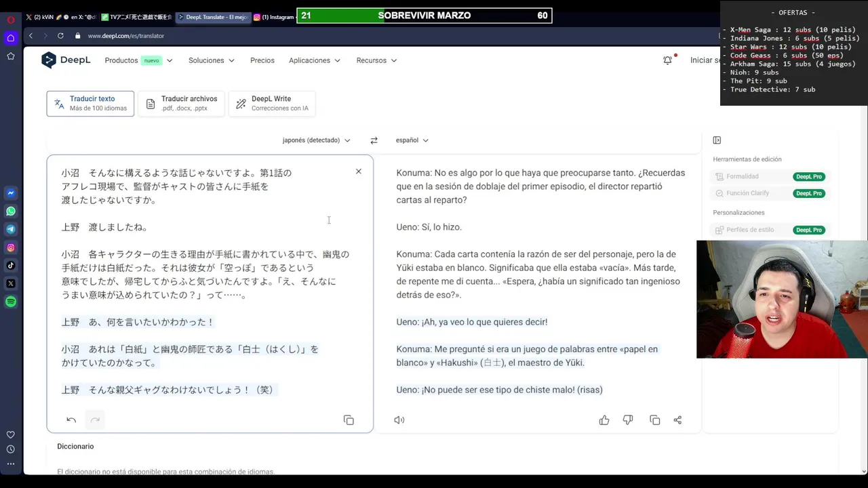Give thumbs up to the translation

604,420
